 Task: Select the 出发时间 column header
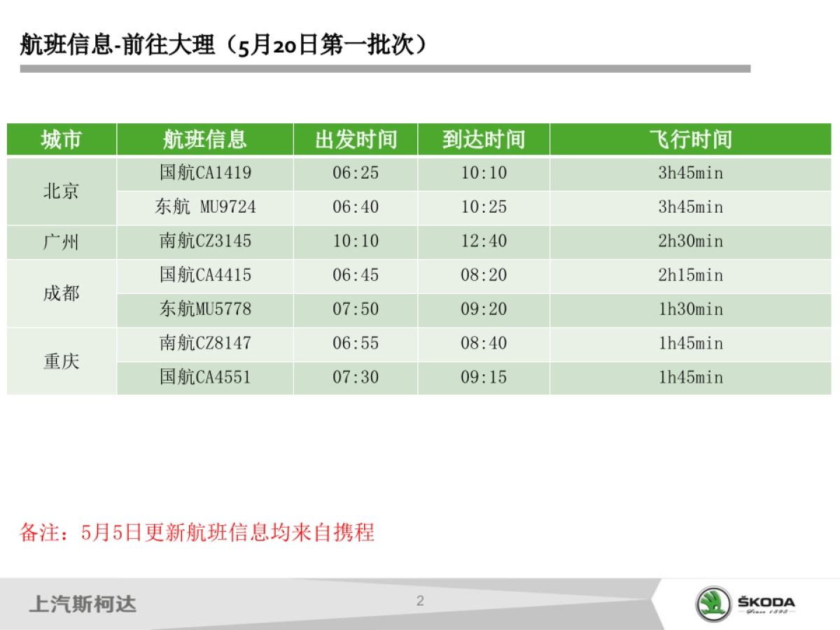pyautogui.click(x=356, y=139)
